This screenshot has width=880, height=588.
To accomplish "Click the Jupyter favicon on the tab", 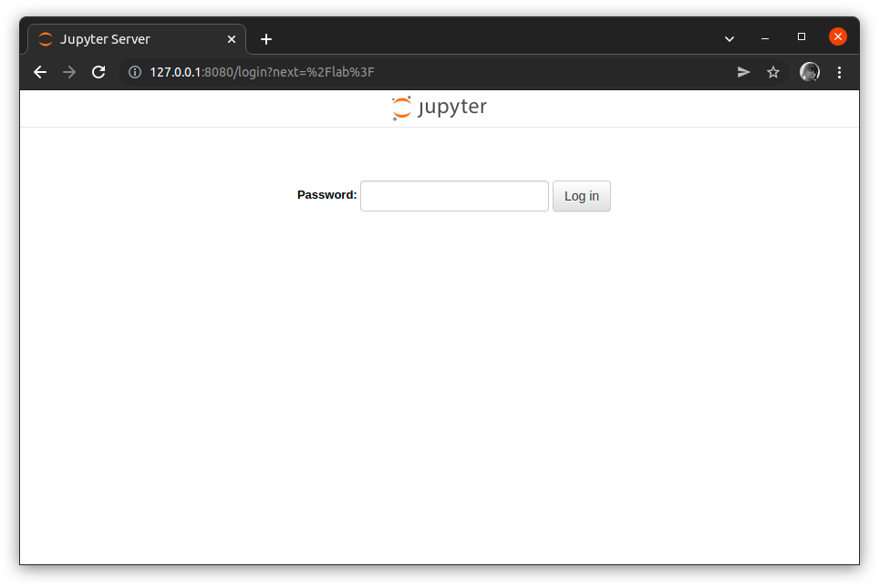I will (46, 39).
